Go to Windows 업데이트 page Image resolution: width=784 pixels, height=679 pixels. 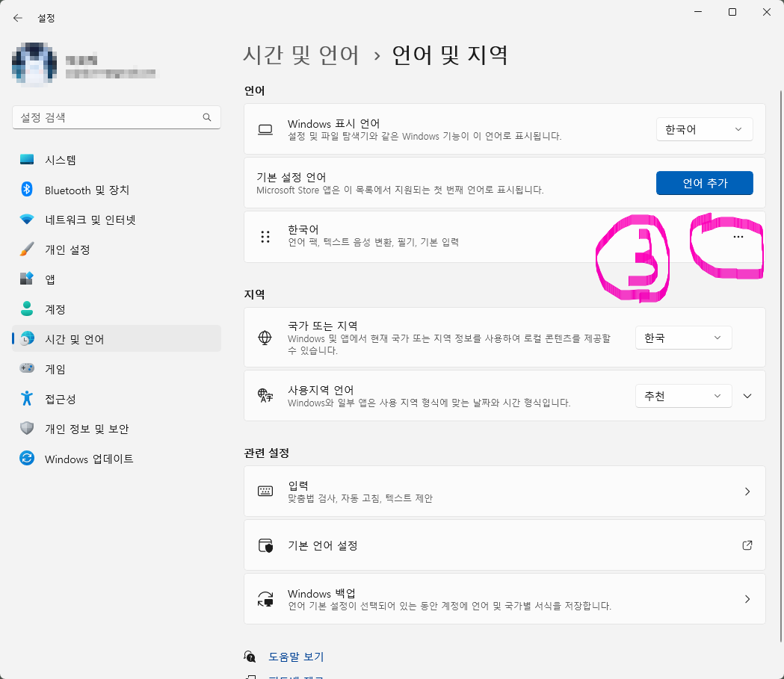[117, 458]
